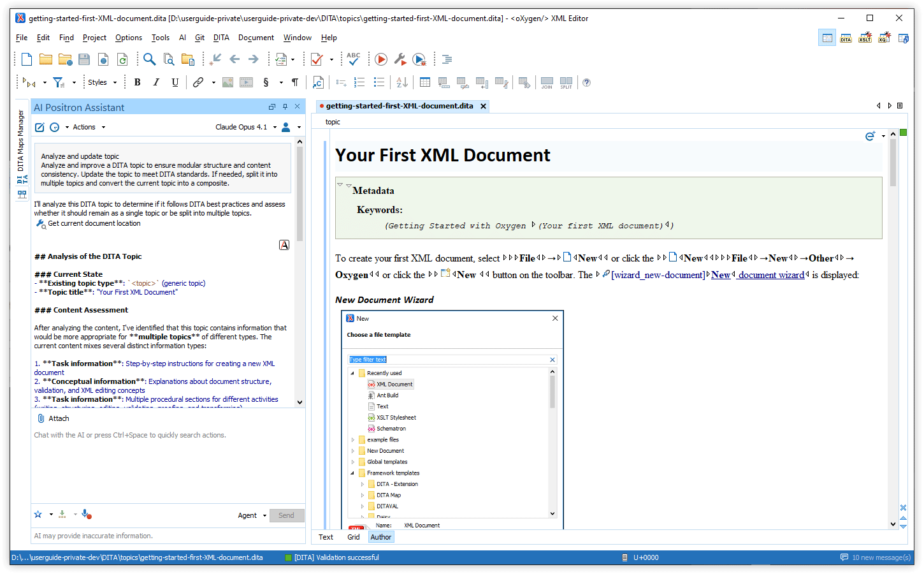Toggle Bold formatting
The width and height of the screenshot is (924, 574).
pos(137,82)
